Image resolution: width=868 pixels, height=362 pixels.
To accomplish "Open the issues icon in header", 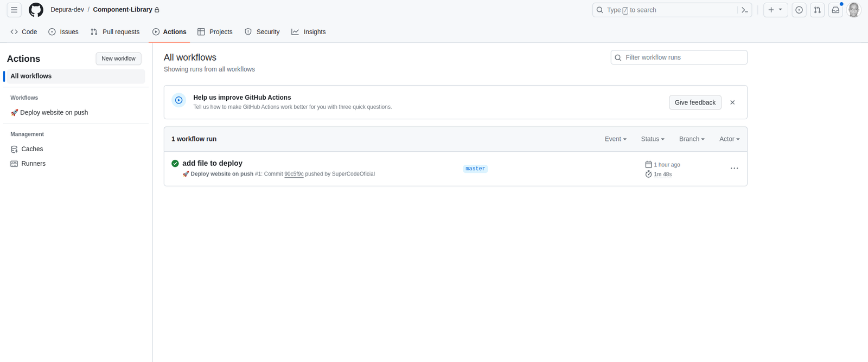I will coord(799,10).
